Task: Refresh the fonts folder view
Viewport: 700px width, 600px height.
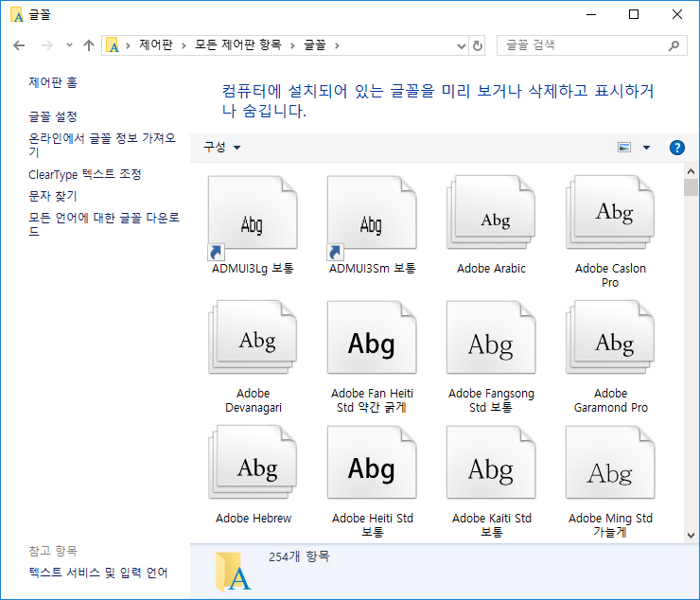Action: tap(478, 45)
